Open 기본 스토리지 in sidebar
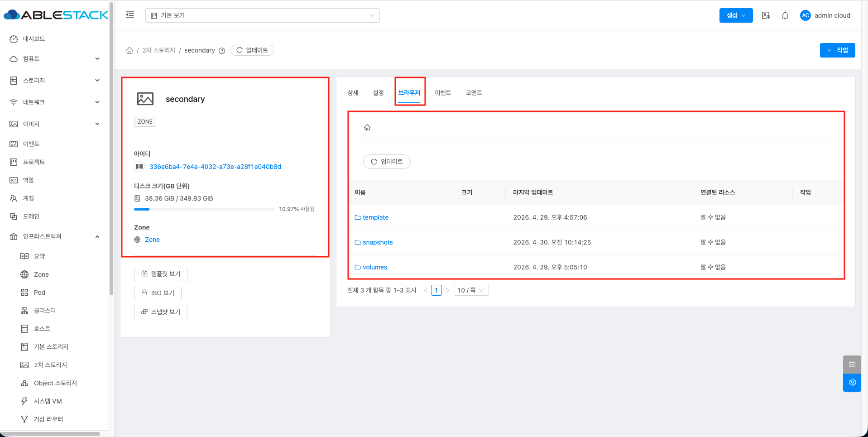 tap(51, 347)
